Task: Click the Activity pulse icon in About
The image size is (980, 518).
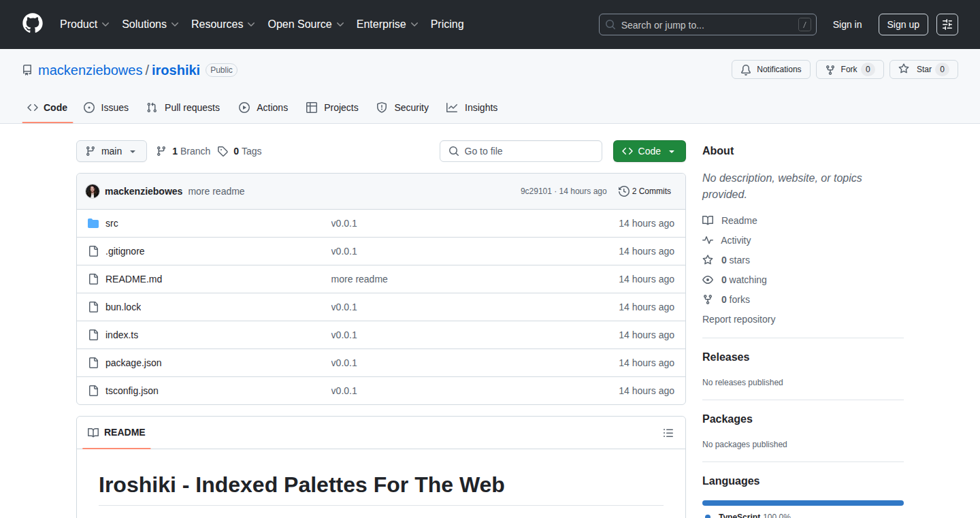Action: coord(708,240)
